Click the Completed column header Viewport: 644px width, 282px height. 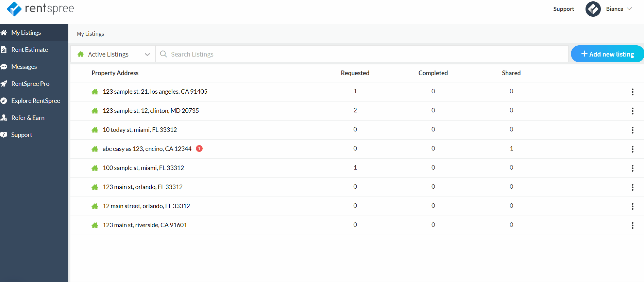click(x=433, y=73)
